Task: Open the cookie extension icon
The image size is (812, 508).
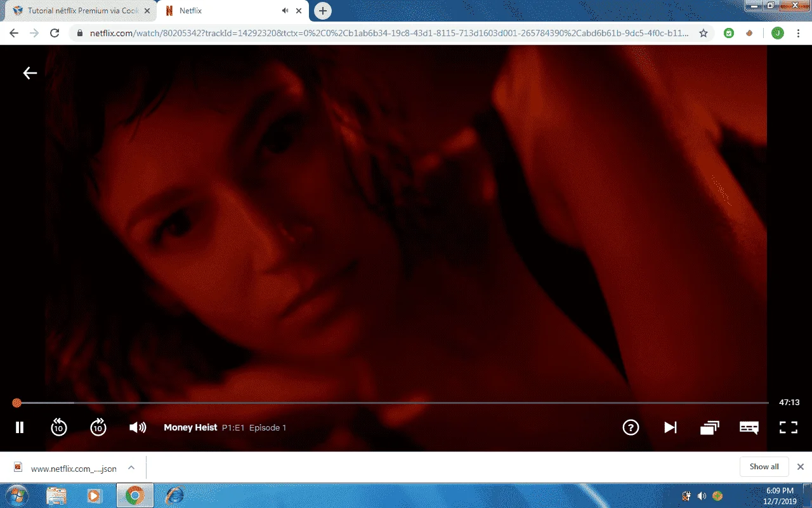Action: tap(749, 33)
